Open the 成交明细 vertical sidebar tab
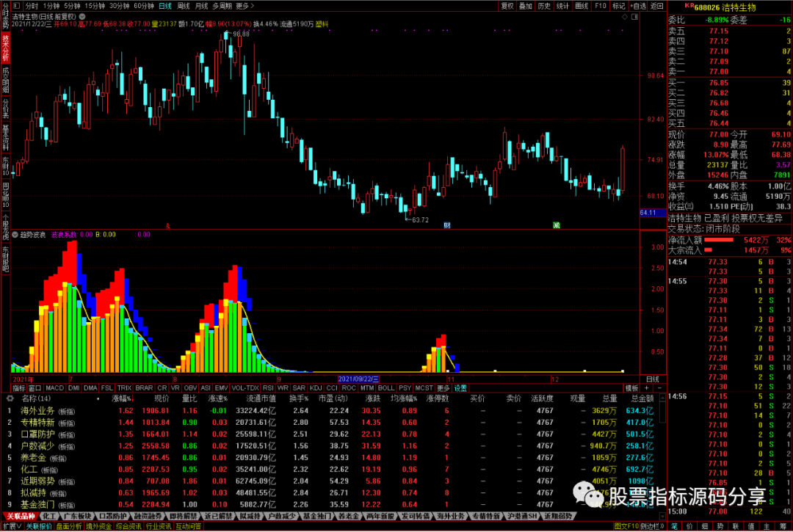 tap(6, 80)
